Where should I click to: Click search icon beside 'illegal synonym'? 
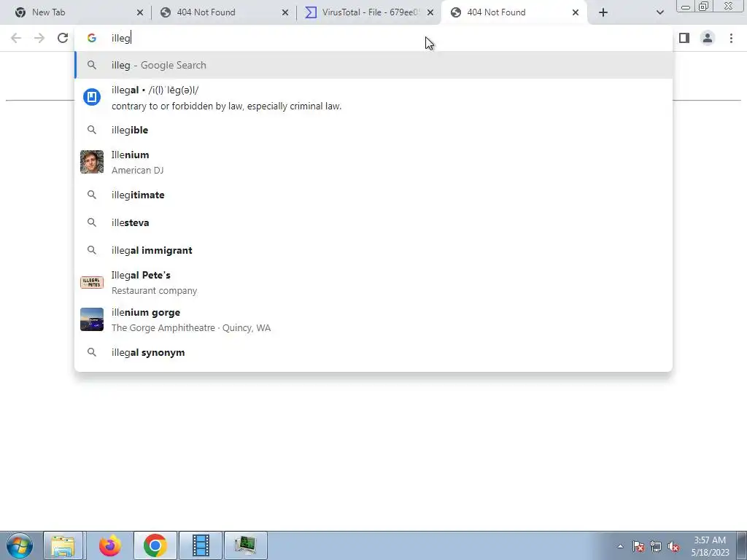[x=92, y=352]
